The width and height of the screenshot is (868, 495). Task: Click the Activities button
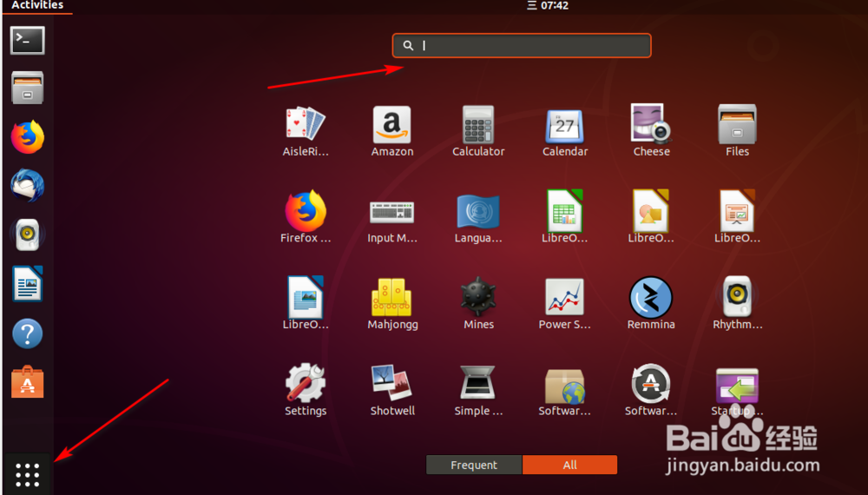[x=37, y=5]
